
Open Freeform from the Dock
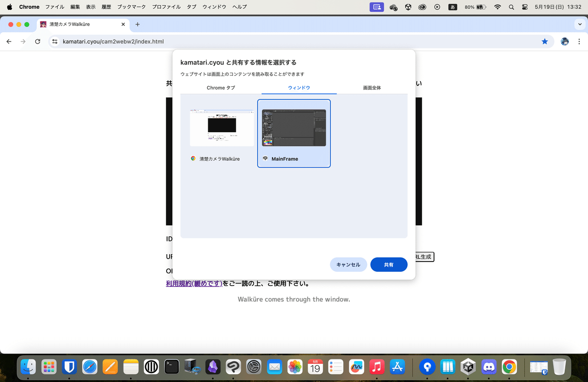click(x=356, y=366)
